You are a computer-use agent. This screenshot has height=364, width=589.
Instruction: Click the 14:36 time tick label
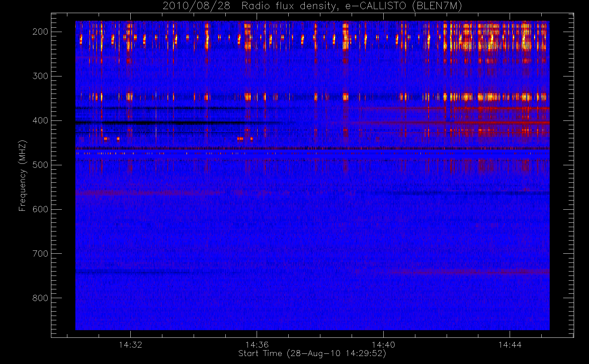click(x=257, y=345)
